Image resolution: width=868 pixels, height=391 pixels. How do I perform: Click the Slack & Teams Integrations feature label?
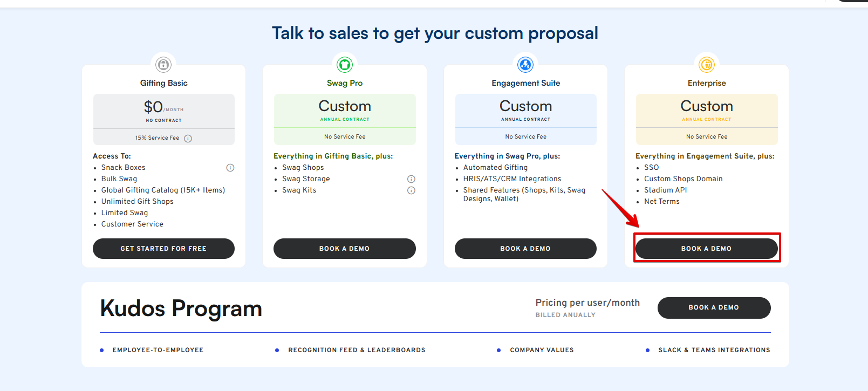click(x=714, y=350)
